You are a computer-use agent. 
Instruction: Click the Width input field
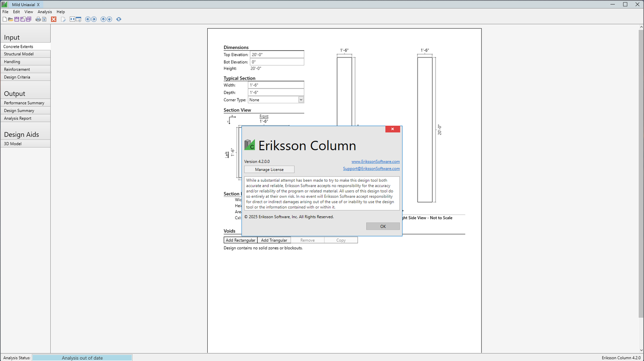point(276,85)
